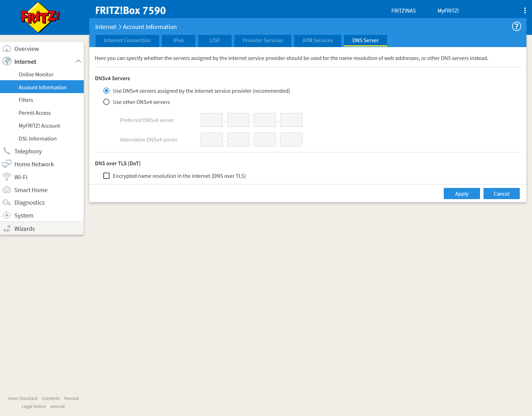The height and width of the screenshot is (416, 532).
Task: Click second octet of Alternative DNSv4 server
Action: point(238,139)
